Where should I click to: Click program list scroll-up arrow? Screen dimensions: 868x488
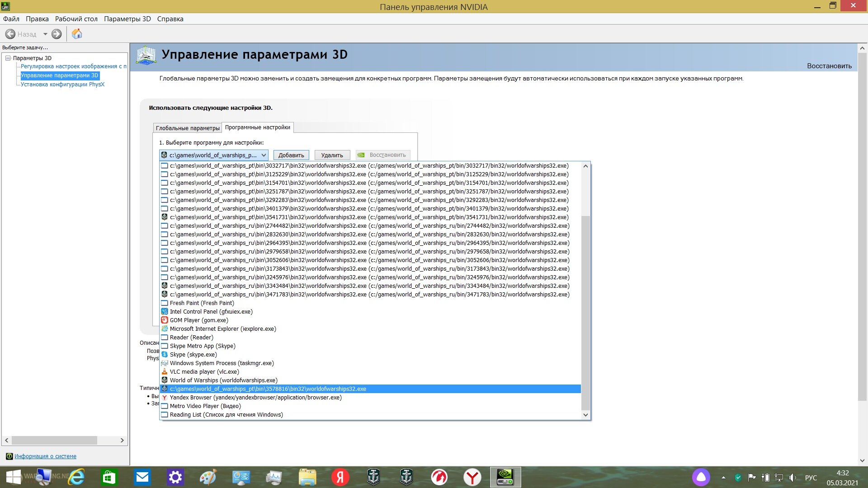[x=585, y=166]
